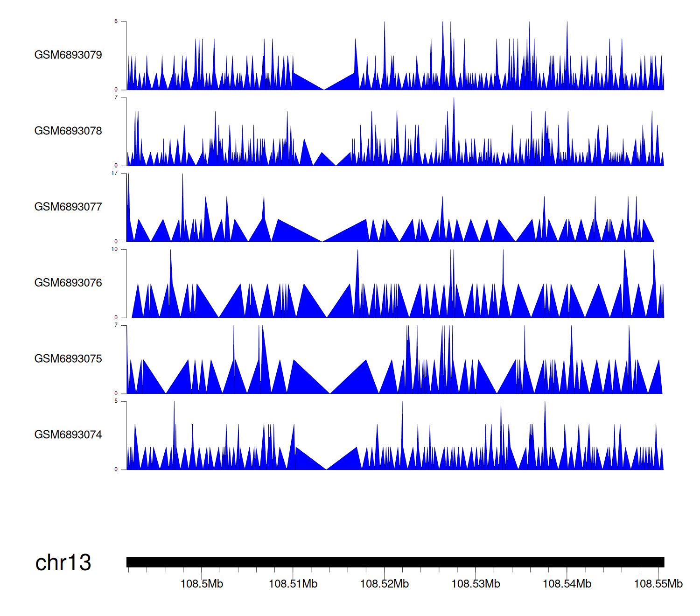
Task: Click the y-axis maximum 5 on GSM6893074
Action: [x=116, y=401]
